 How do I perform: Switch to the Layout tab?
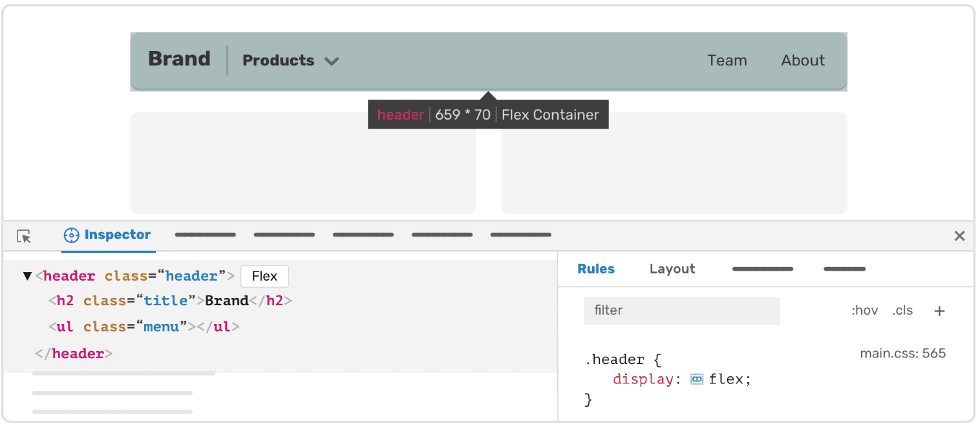click(672, 269)
